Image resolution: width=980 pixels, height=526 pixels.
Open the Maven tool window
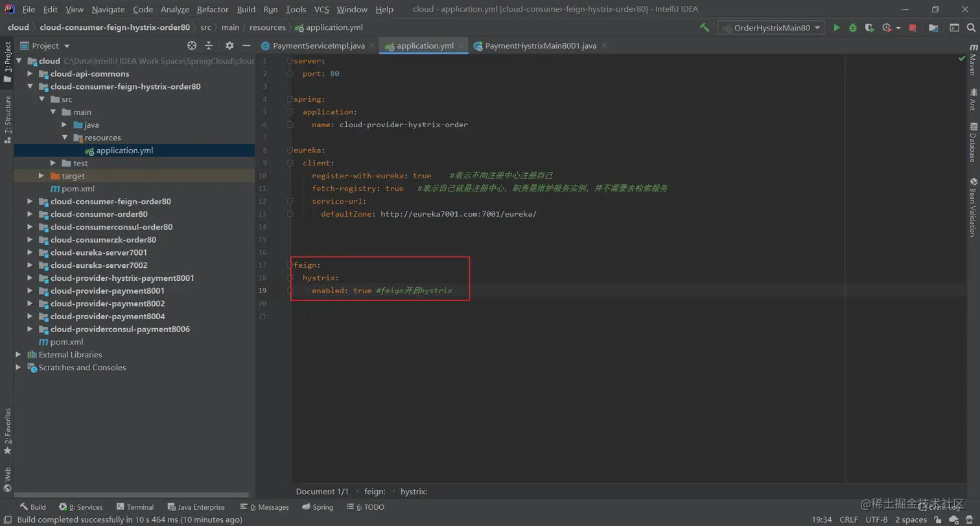click(x=973, y=60)
